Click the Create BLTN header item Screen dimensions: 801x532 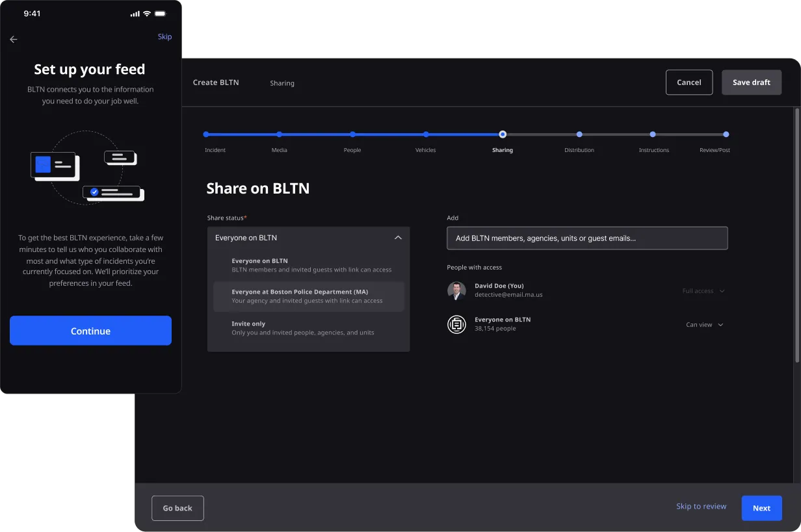click(x=215, y=82)
